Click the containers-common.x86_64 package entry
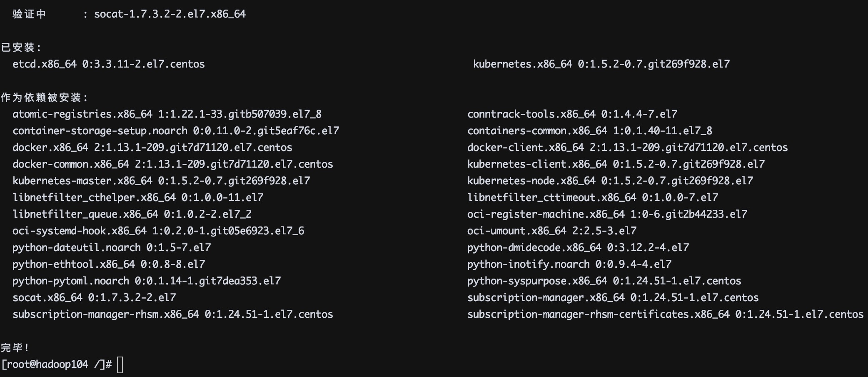Image resolution: width=868 pixels, height=377 pixels. tap(589, 131)
